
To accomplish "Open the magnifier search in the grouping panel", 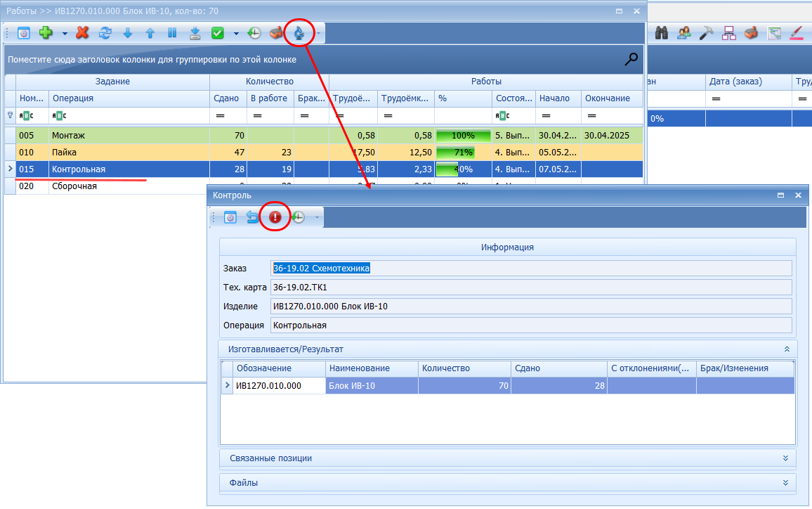I will coord(631,59).
